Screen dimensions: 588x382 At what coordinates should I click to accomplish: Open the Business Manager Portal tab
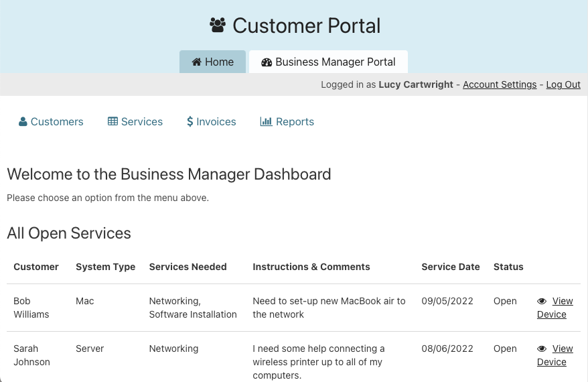click(329, 62)
